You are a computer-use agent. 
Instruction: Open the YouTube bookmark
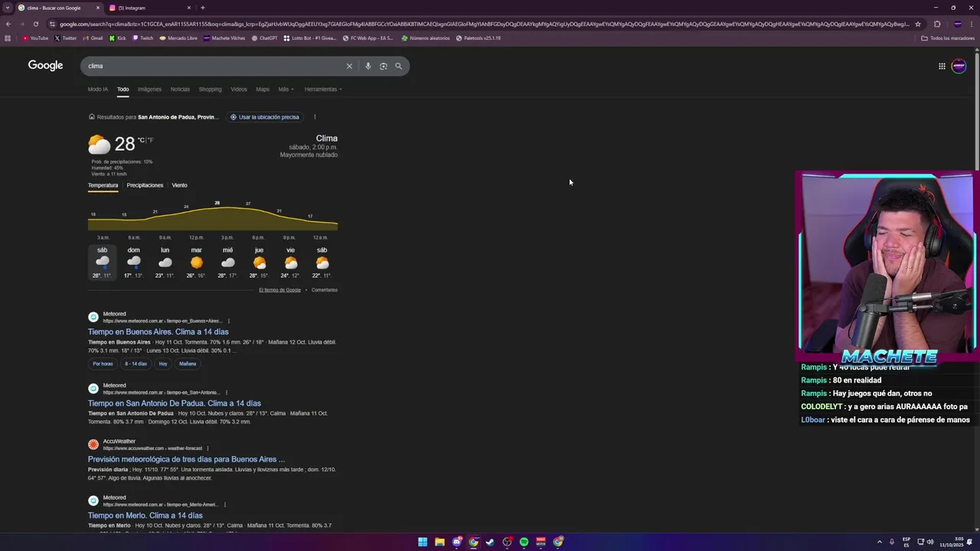[35, 37]
